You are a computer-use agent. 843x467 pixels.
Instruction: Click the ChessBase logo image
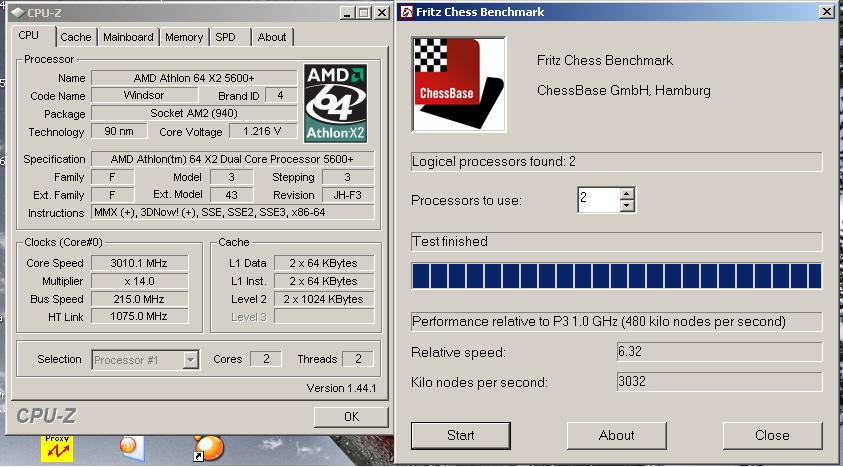(x=459, y=84)
